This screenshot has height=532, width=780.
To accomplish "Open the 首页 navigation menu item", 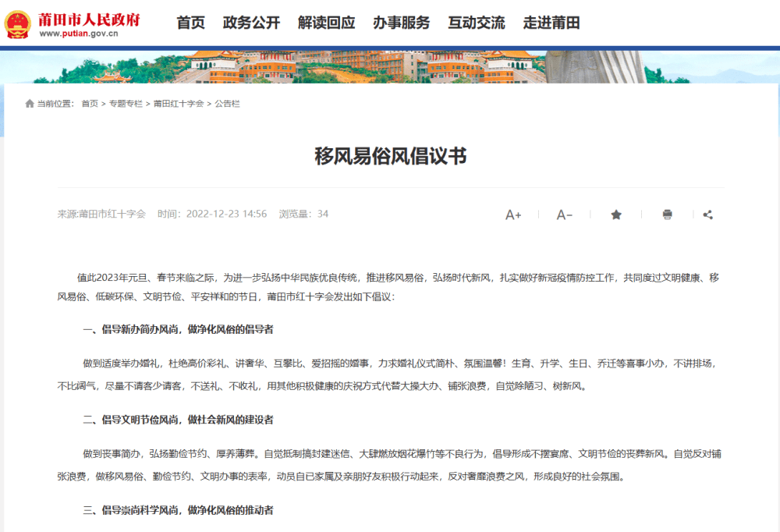I will 190,23.
